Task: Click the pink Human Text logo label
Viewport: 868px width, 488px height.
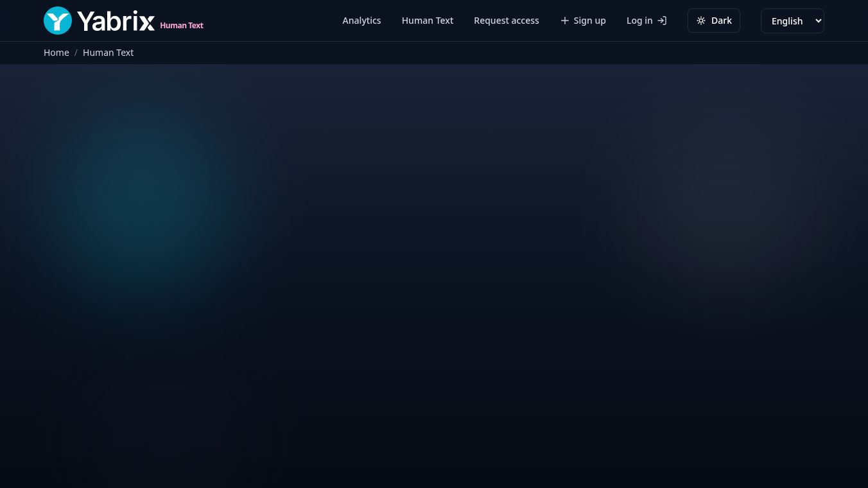Action: tap(182, 26)
